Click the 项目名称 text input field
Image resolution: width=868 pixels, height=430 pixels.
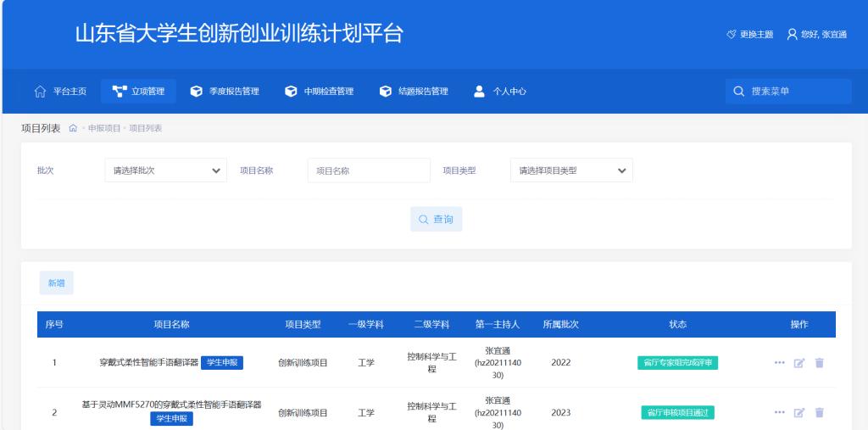(x=369, y=170)
